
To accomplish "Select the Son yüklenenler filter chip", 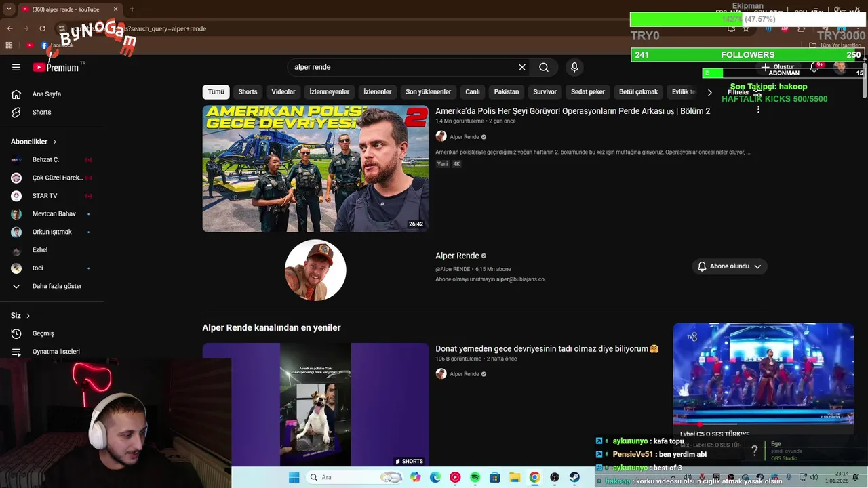I will [429, 92].
